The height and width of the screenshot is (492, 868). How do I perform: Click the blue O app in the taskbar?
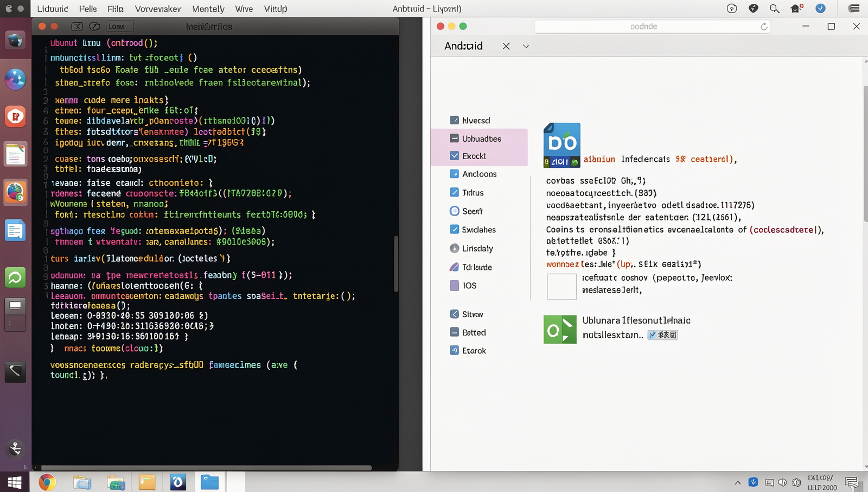point(178,482)
